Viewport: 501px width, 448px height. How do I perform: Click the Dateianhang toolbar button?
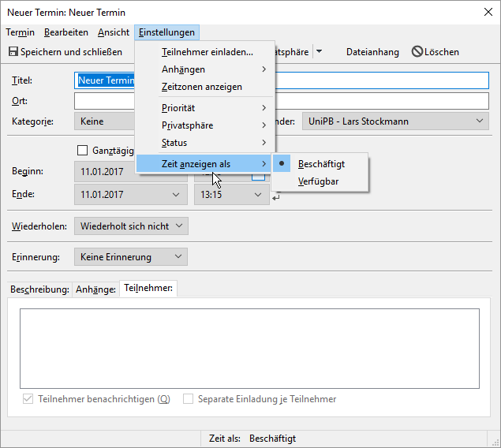(372, 52)
